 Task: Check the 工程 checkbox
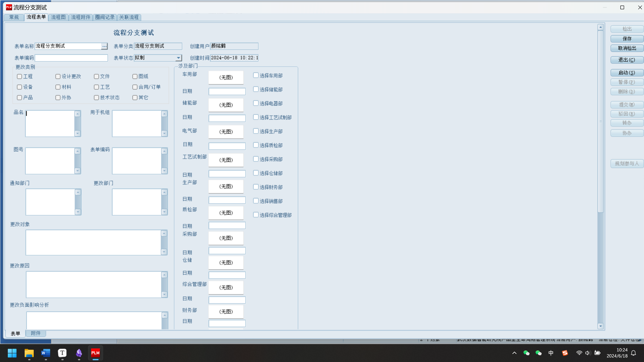point(19,76)
